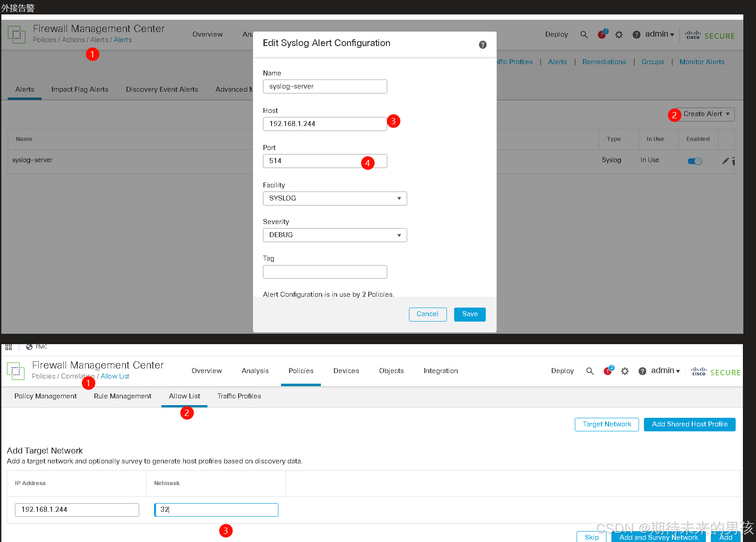Open admin user menu in upper header
Screen dimensions: 756x542
pos(659,34)
